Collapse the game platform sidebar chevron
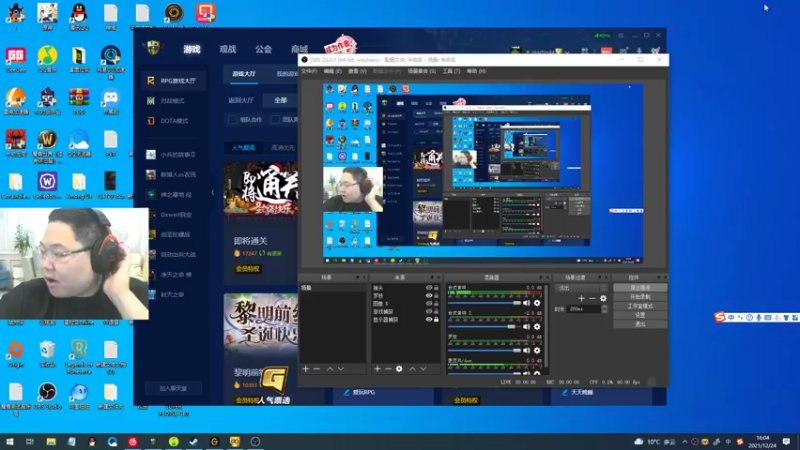This screenshot has height=450, width=800. [213, 192]
